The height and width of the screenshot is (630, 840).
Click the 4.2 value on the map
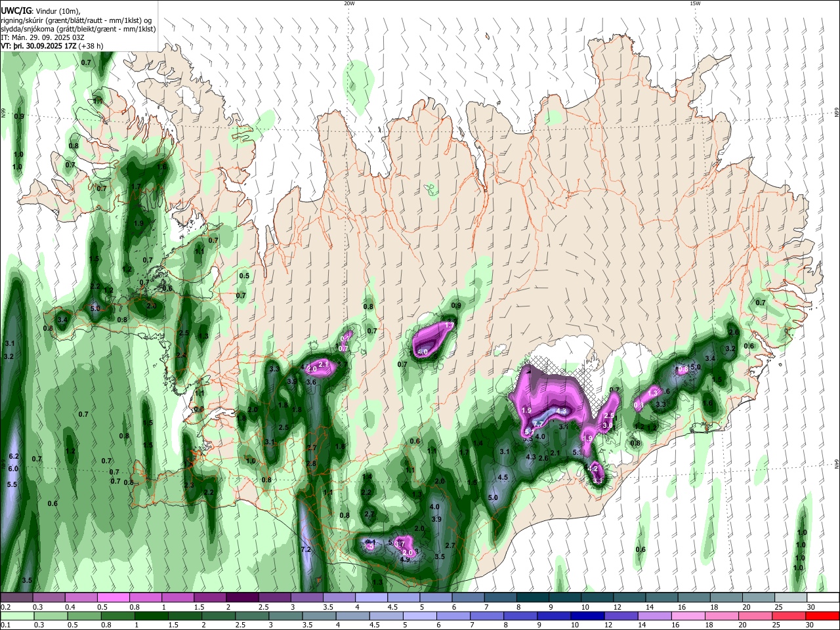(x=593, y=469)
